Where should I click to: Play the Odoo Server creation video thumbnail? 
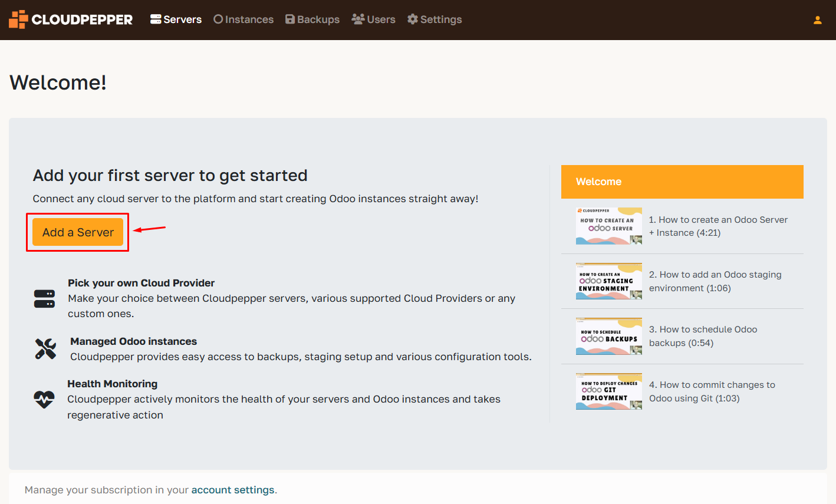pyautogui.click(x=609, y=226)
